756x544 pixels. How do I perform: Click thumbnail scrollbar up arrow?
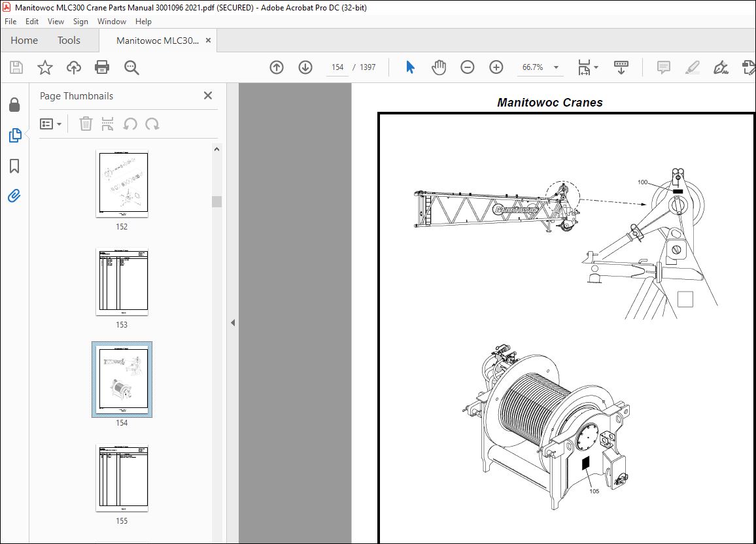[217, 149]
